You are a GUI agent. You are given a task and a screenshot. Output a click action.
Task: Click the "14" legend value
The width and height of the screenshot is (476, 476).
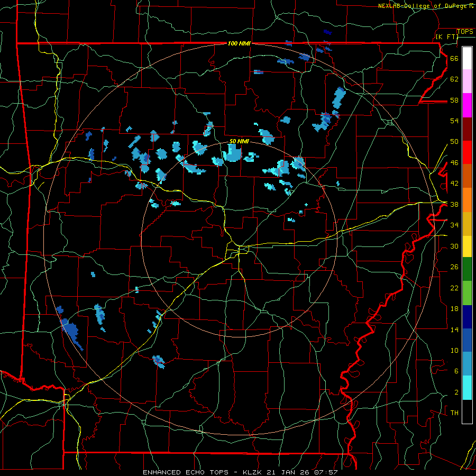454,329
